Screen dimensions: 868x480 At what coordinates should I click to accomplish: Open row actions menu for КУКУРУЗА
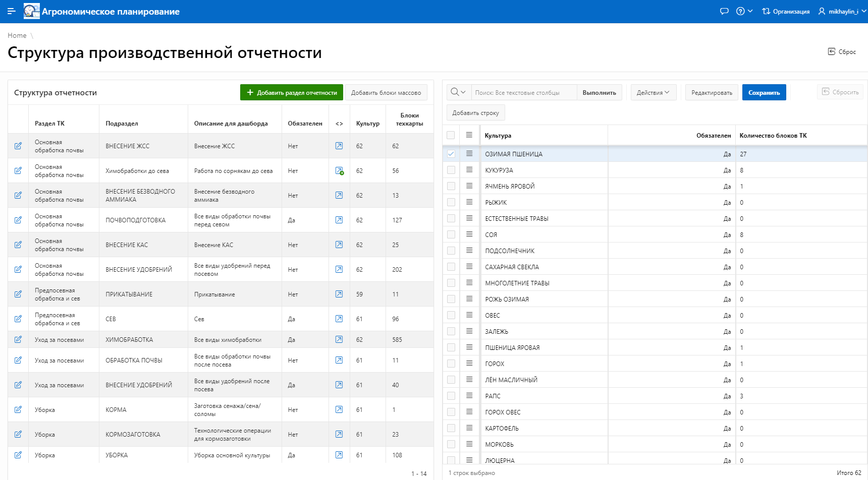coord(469,170)
